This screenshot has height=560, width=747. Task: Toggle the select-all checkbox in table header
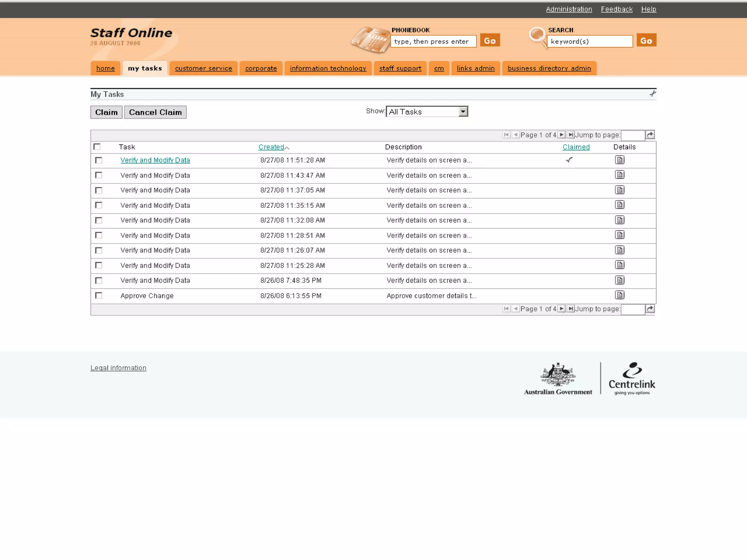pyautogui.click(x=97, y=147)
